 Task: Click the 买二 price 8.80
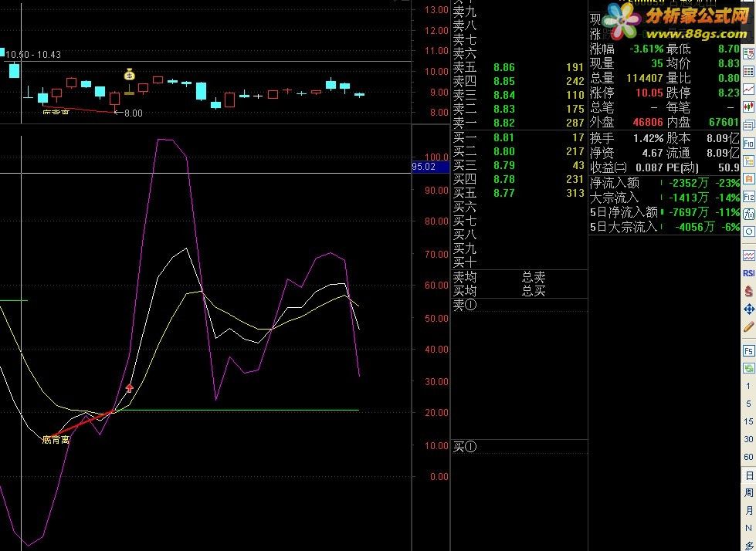503,152
